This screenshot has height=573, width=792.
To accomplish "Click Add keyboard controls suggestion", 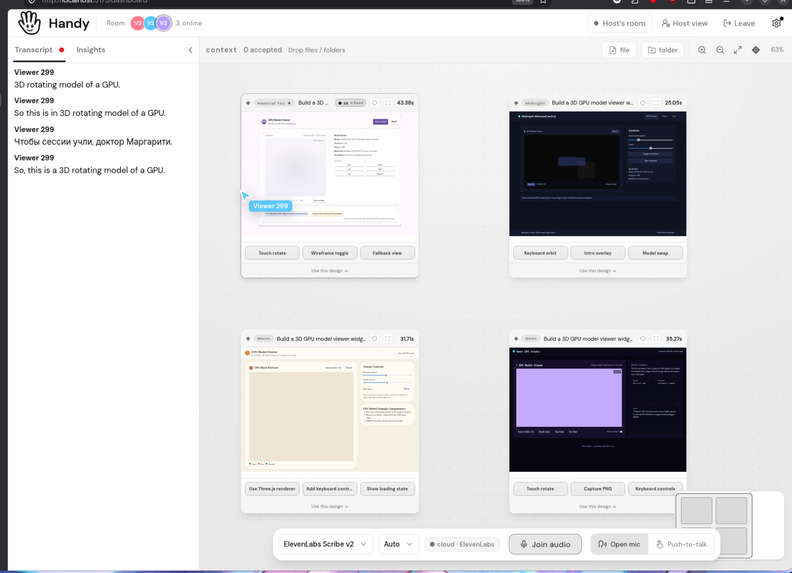I will [x=330, y=489].
